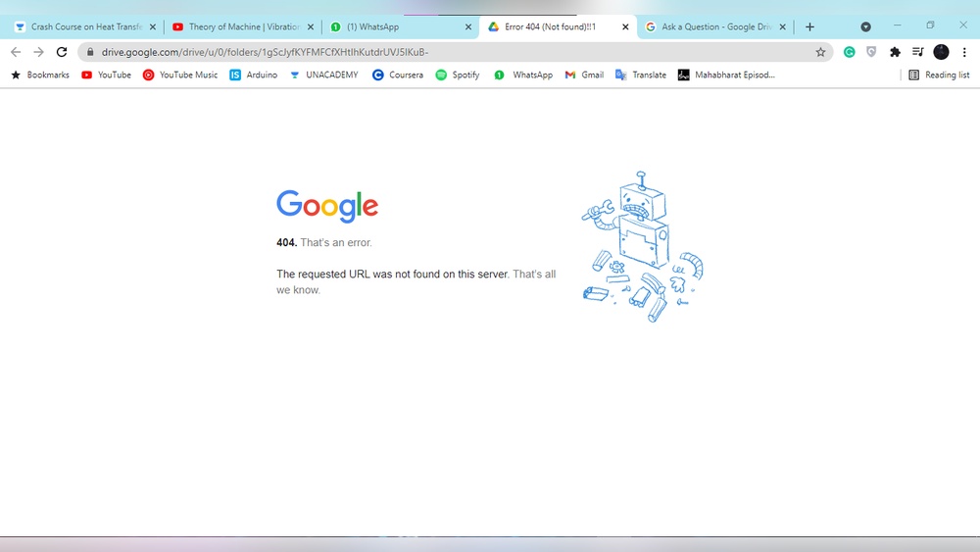Close the Error 404 tab
The image size is (980, 552).
tap(625, 26)
